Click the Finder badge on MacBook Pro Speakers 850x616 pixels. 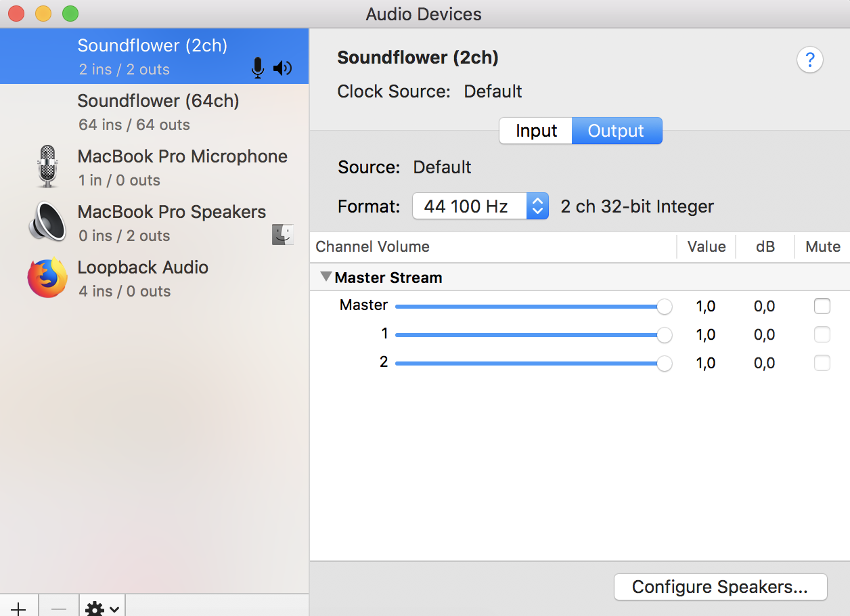283,235
